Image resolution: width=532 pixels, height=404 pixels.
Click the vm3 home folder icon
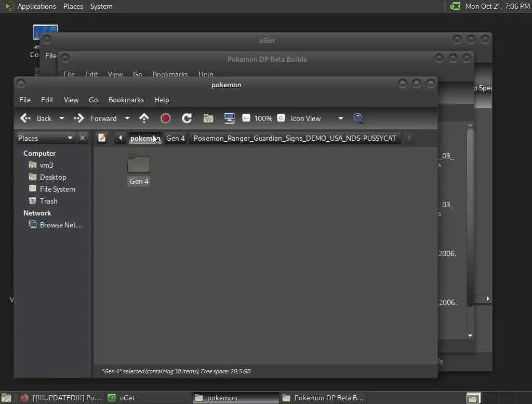click(x=33, y=165)
